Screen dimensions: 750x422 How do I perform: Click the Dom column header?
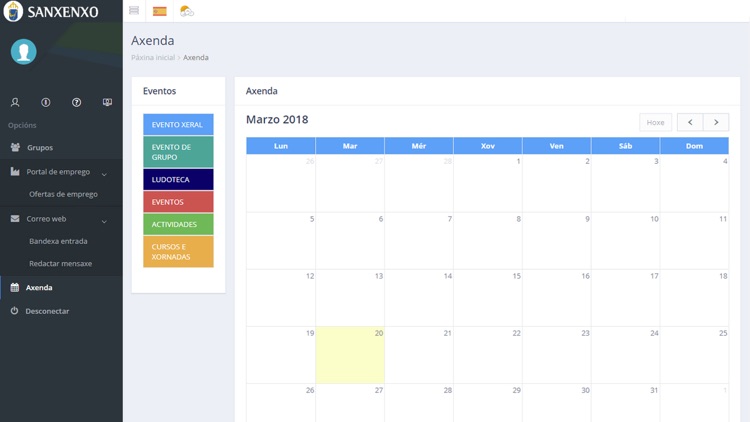[695, 146]
